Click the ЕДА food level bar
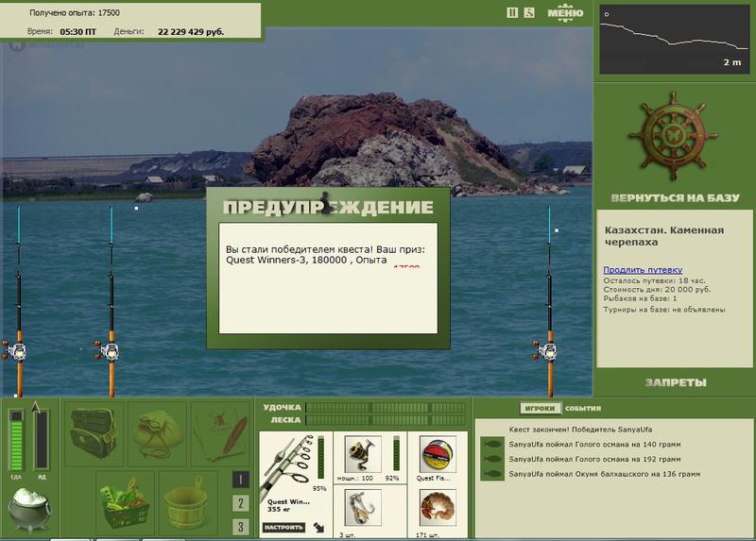Viewport: 756px width, 541px height. click(x=16, y=440)
